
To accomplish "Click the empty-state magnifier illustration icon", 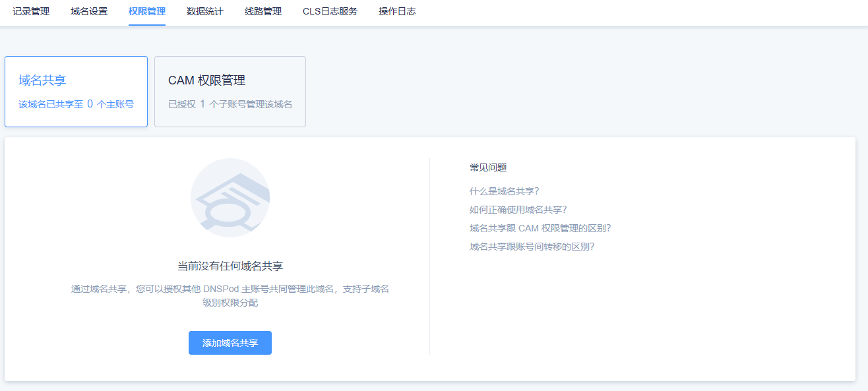I will pos(230,198).
